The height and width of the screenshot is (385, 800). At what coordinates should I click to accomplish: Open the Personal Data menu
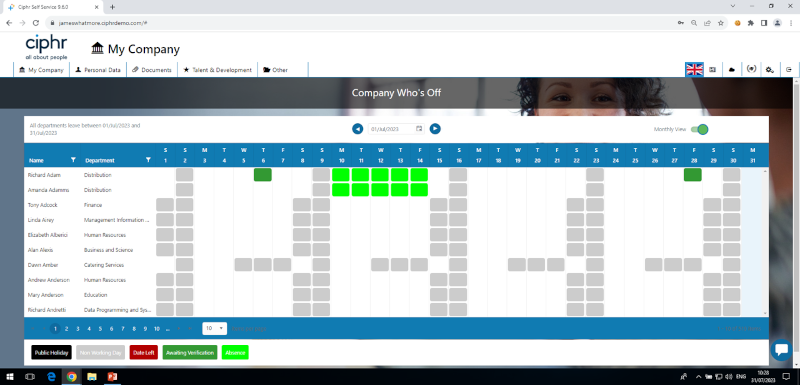pyautogui.click(x=97, y=70)
